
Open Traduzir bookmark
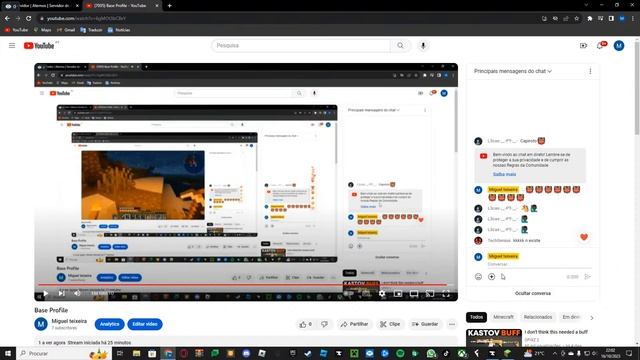91,30
